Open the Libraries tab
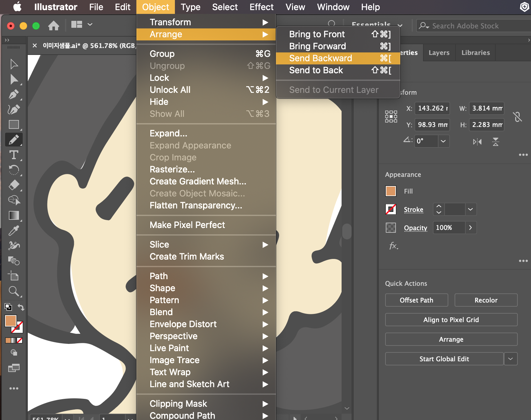Viewport: 531px width, 420px height. tap(475, 52)
